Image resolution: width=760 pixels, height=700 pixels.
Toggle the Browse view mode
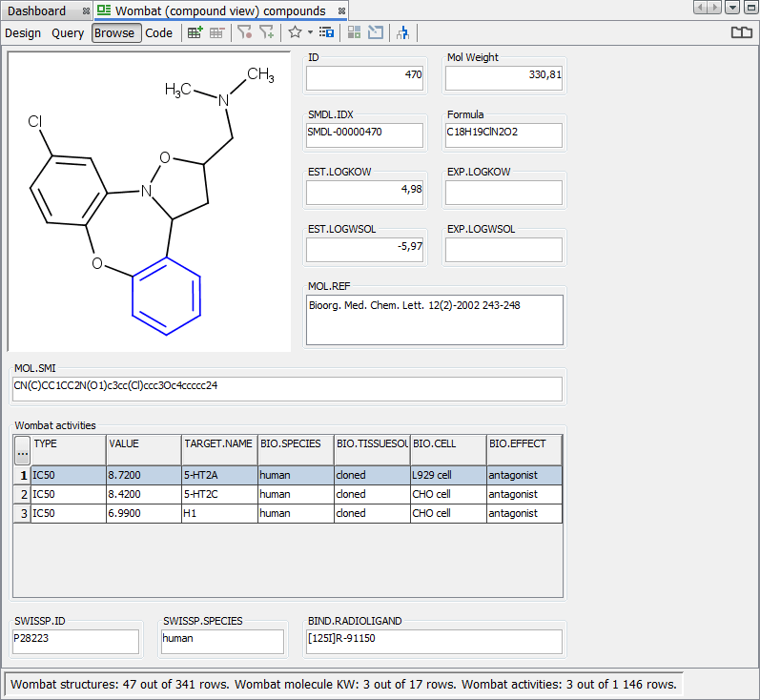[x=115, y=32]
